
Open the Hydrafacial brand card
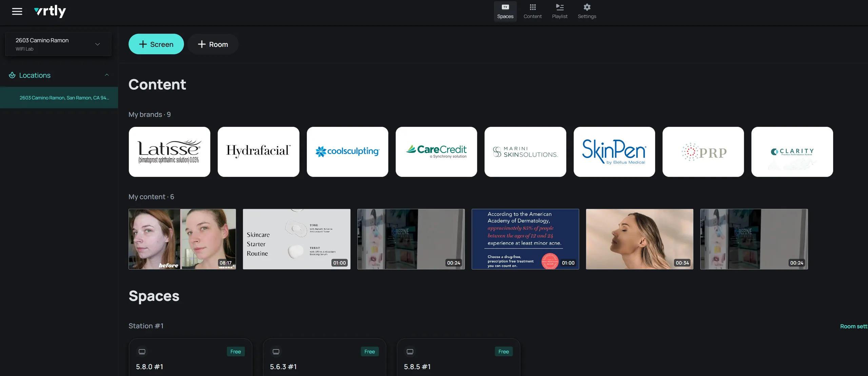(x=258, y=152)
